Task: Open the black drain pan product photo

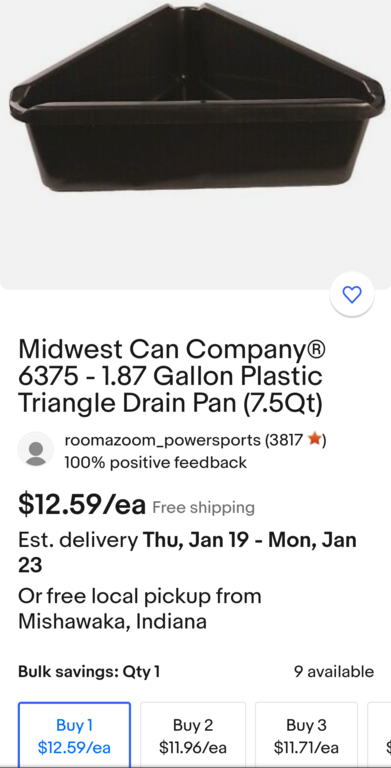Action: [196, 96]
